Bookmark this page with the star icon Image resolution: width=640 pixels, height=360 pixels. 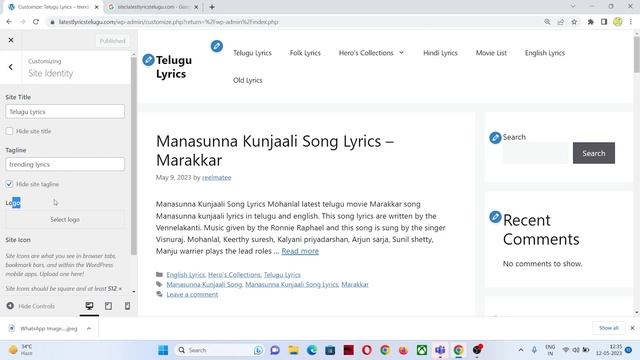(574, 22)
